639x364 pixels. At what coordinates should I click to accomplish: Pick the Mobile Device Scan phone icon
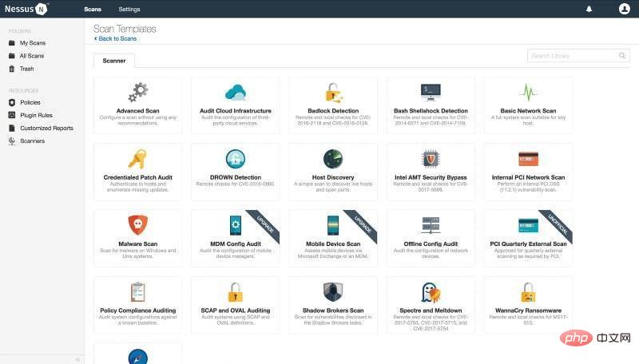point(333,225)
